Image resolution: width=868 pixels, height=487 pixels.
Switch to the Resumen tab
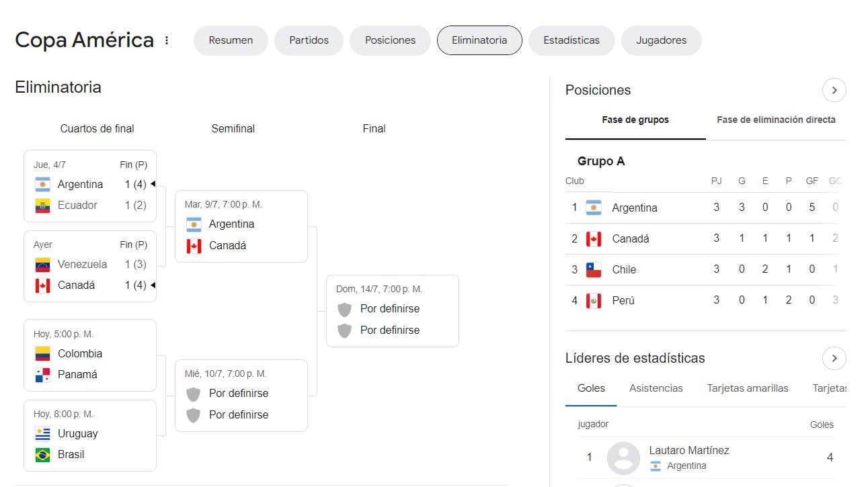(231, 40)
